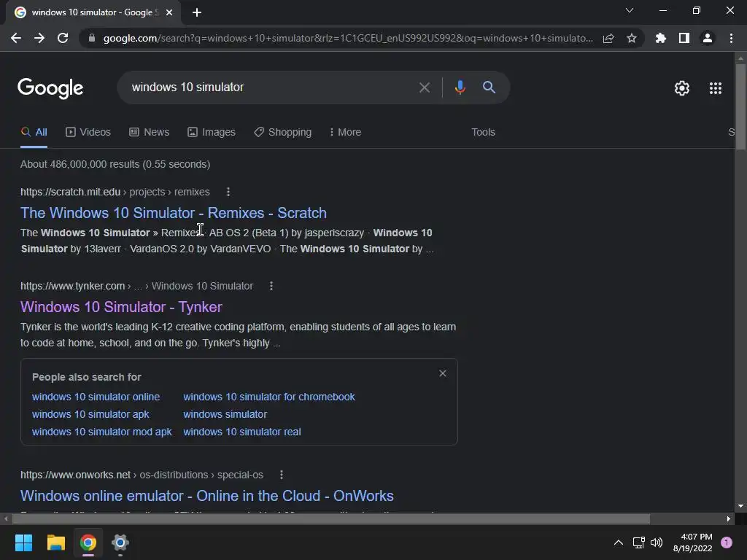
Task: Open The Windows 10 Simulator Remixes Scratch link
Action: click(x=174, y=213)
